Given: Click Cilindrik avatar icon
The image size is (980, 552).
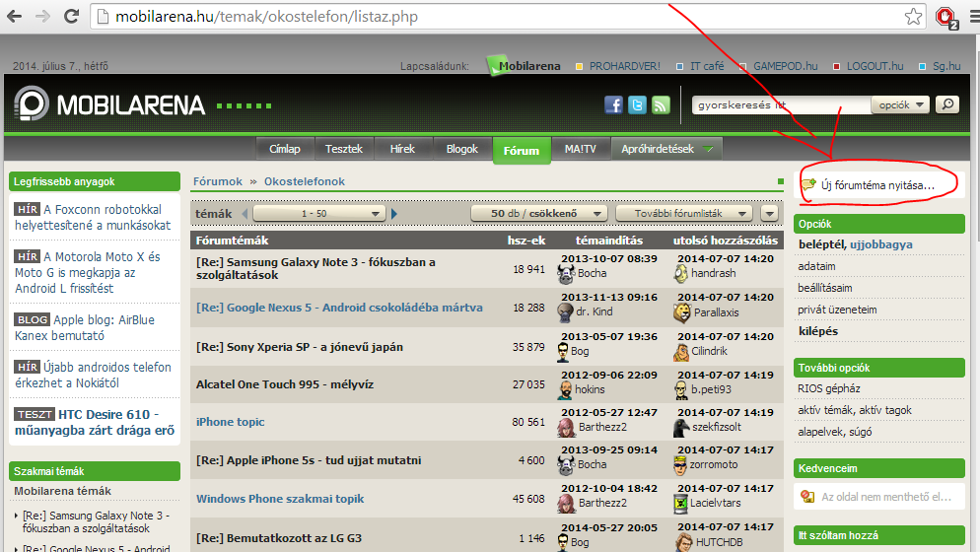Looking at the screenshot, I should (680, 351).
